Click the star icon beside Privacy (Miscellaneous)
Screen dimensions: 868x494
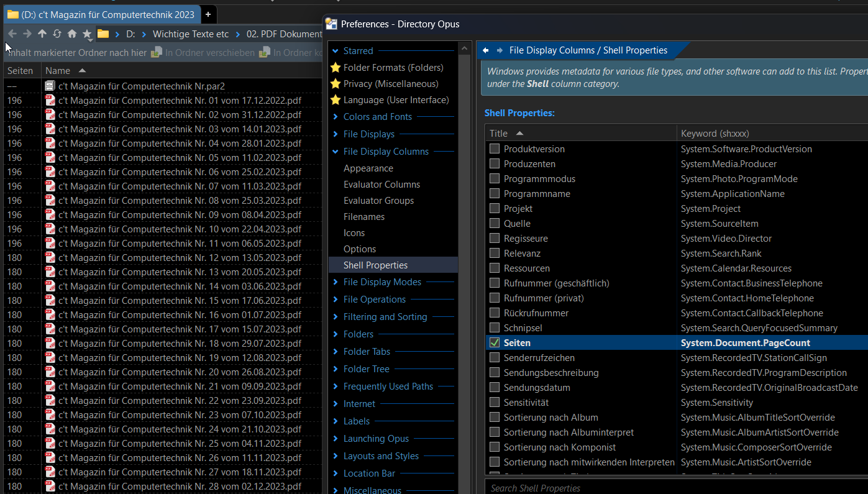(336, 83)
